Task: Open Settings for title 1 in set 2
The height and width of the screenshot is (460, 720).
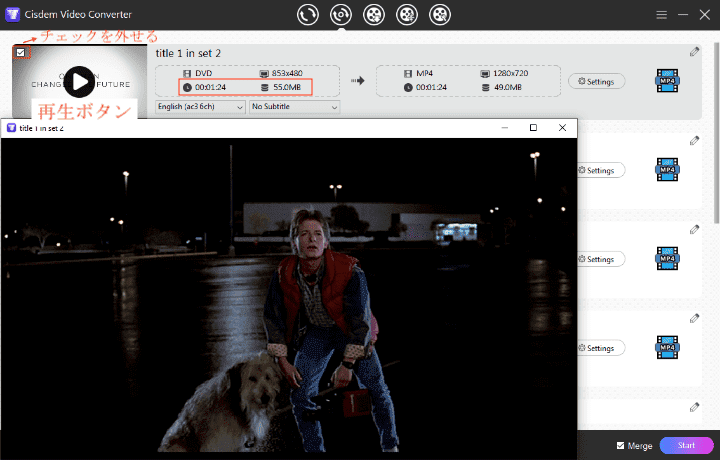Action: (x=596, y=81)
